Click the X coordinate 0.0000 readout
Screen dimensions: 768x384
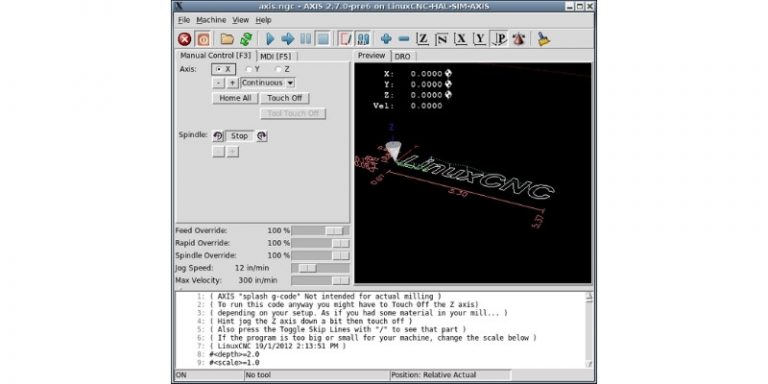(x=426, y=73)
